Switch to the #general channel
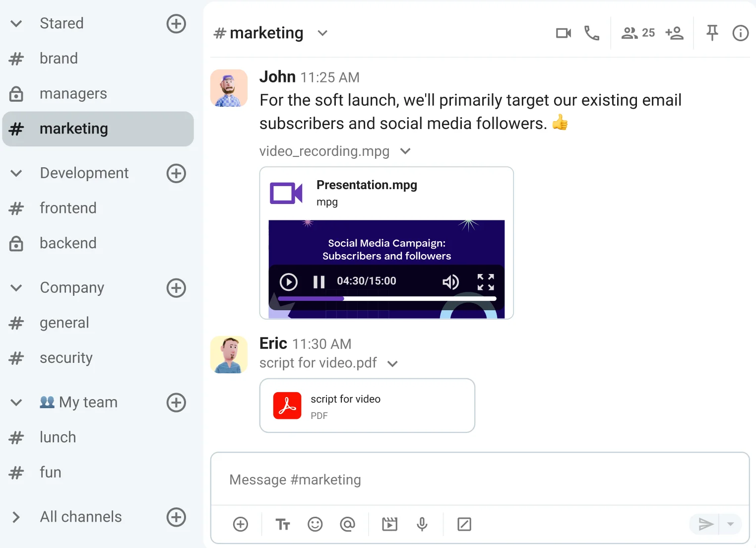 (64, 323)
